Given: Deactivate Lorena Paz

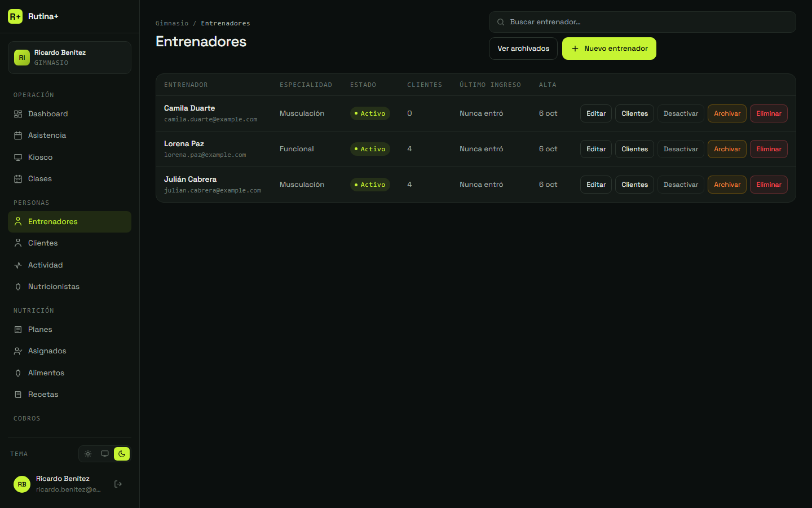Looking at the screenshot, I should 681,149.
